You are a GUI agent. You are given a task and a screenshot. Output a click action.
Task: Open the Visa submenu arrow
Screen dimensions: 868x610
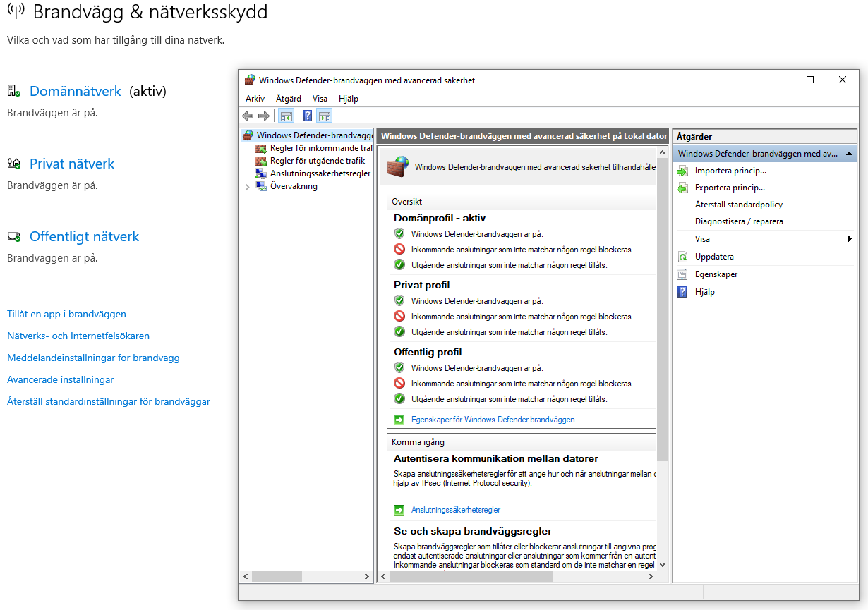coord(850,239)
